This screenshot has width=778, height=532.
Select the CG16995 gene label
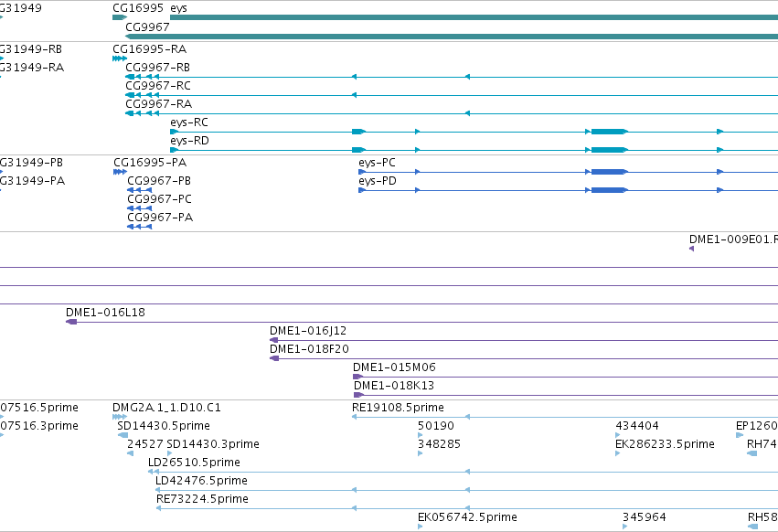[138, 8]
